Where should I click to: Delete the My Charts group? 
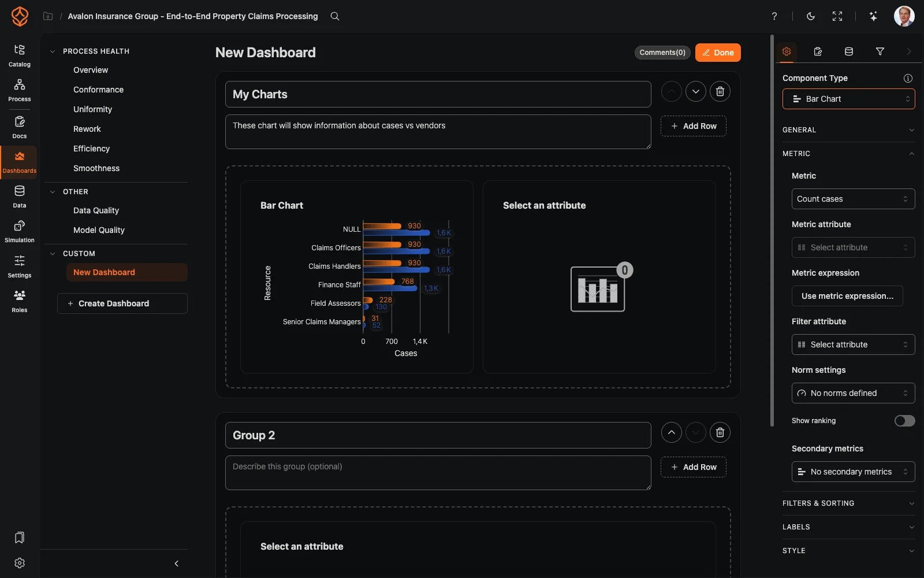coord(720,91)
